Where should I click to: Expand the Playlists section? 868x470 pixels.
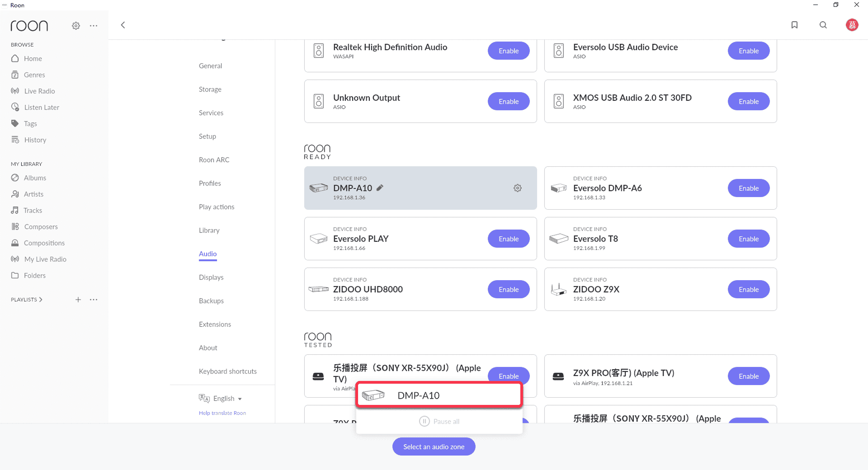coord(27,300)
